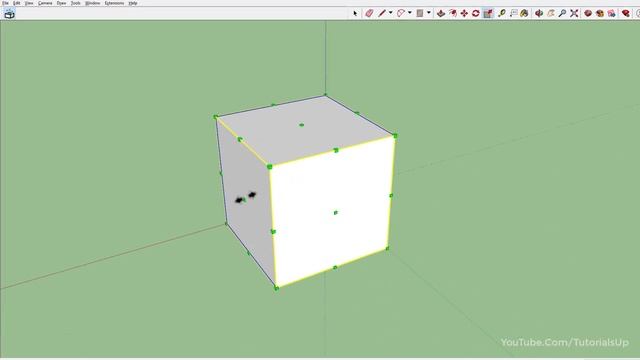Viewport: 640px width, 360px height.
Task: Select the Pan hand tool
Action: [551, 13]
